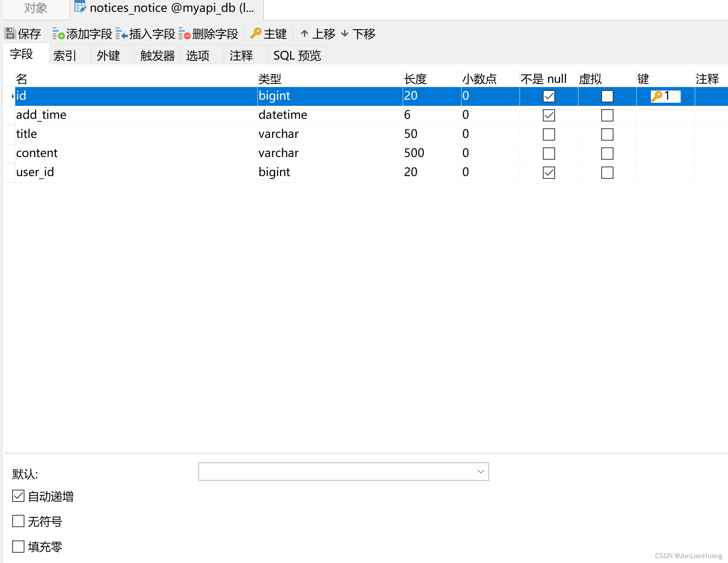Enable virtual checkbox for user_id field
Screen dimensions: 728x563
[x=607, y=173]
